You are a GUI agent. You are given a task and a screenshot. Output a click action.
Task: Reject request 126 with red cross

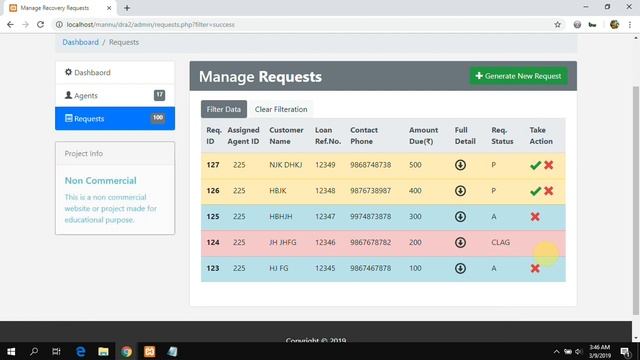point(549,191)
